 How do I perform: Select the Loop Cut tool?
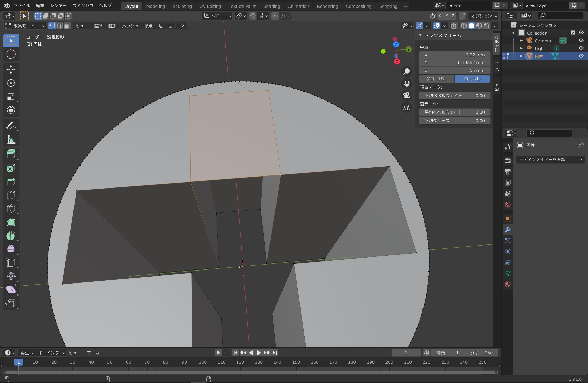pos(11,195)
